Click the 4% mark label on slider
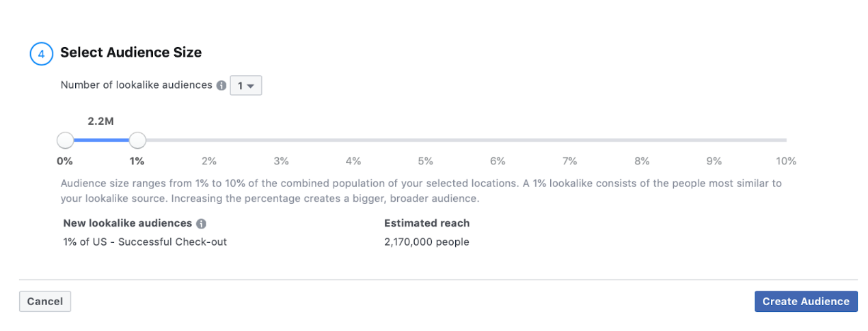868x331 pixels. coord(353,162)
